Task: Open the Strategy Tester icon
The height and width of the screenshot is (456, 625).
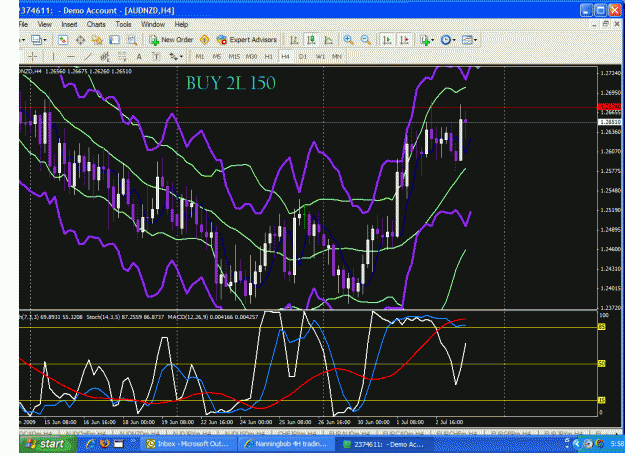Action: pos(132,40)
